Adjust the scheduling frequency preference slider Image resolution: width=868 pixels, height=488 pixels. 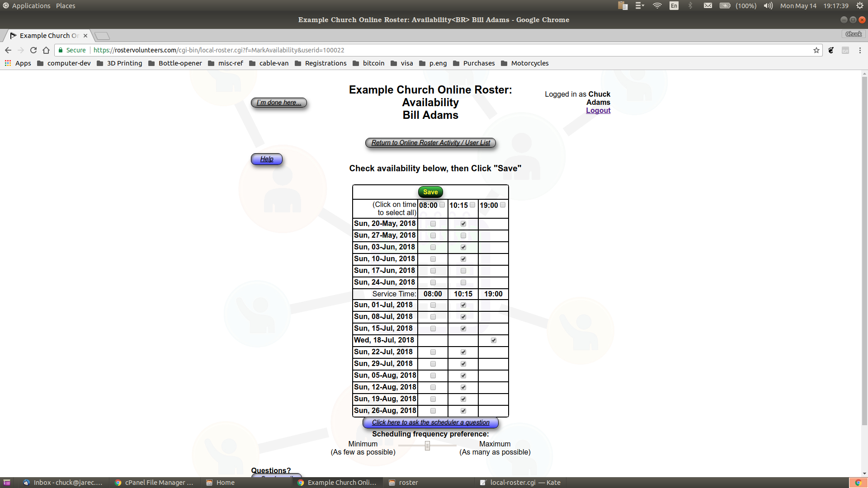427,446
